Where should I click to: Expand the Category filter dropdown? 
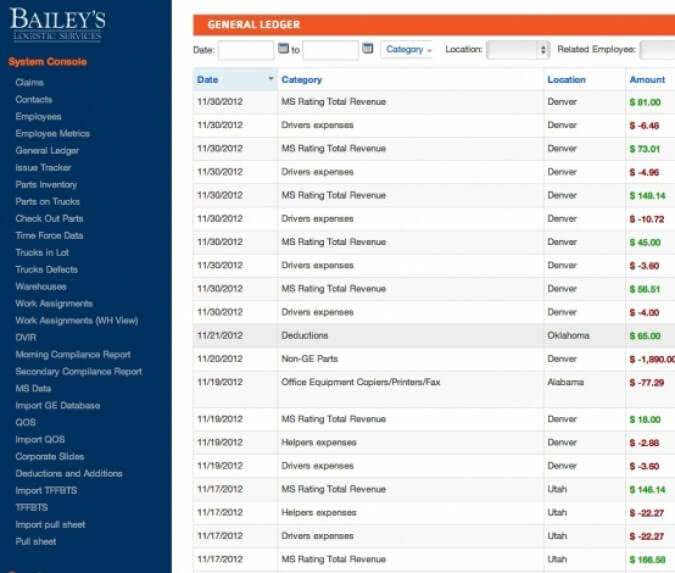point(408,50)
